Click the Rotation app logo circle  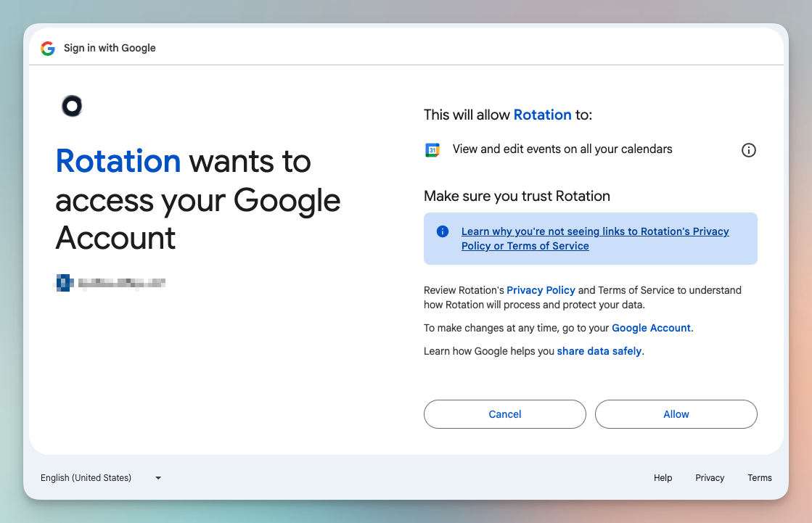72,106
